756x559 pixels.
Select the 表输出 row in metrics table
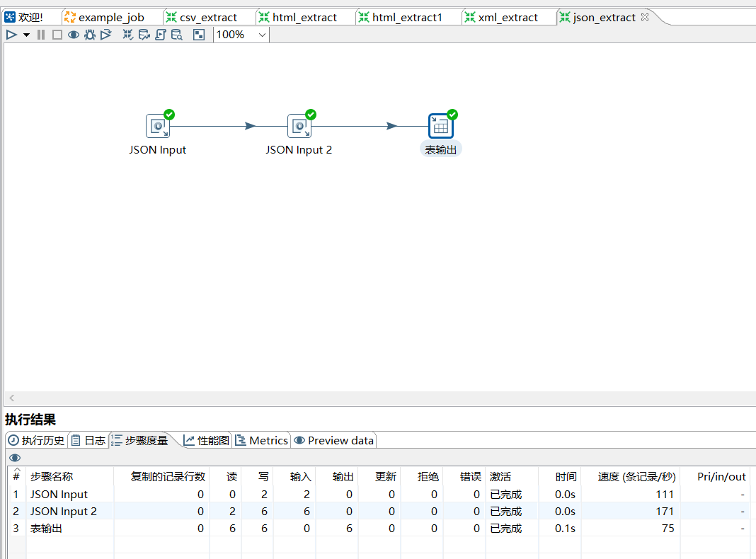[379, 528]
